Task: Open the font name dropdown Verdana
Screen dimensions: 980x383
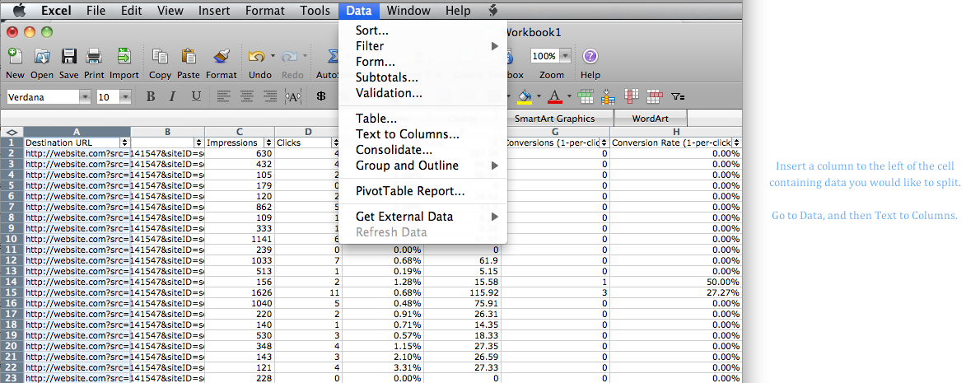Action: click(85, 97)
